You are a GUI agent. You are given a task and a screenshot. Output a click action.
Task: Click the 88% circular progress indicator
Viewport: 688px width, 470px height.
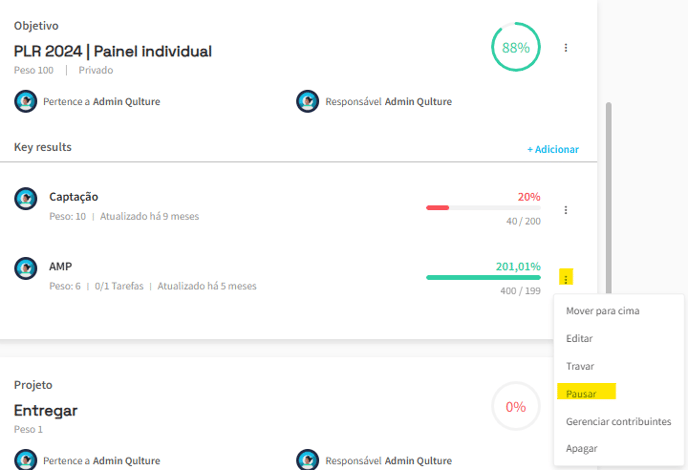point(516,47)
